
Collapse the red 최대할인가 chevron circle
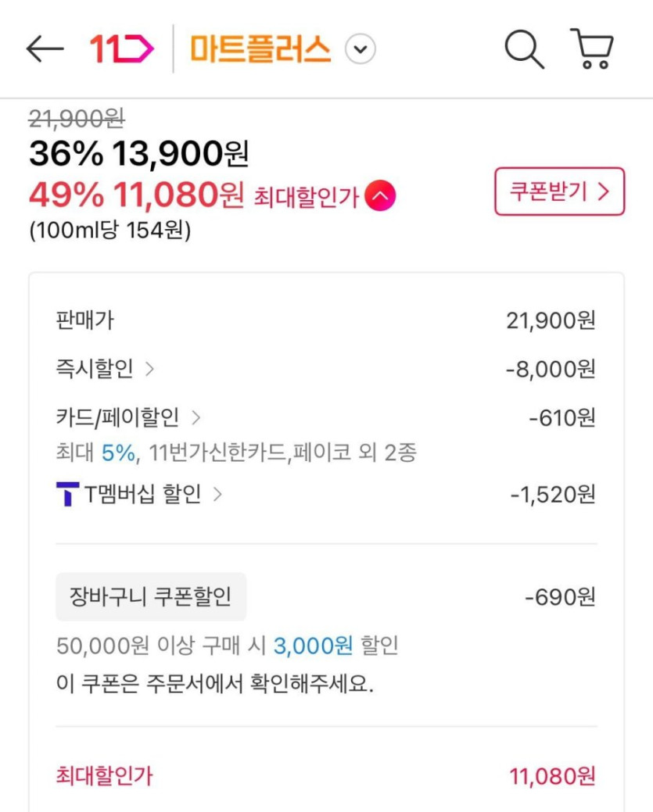pyautogui.click(x=380, y=196)
